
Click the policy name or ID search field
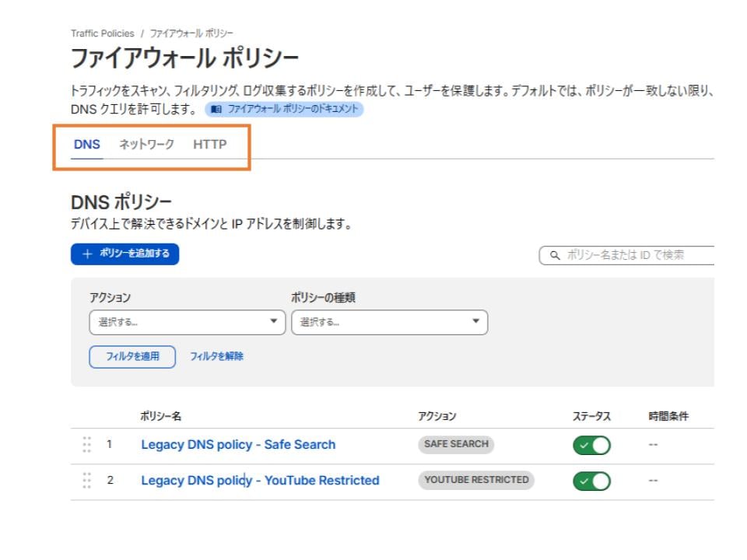634,256
